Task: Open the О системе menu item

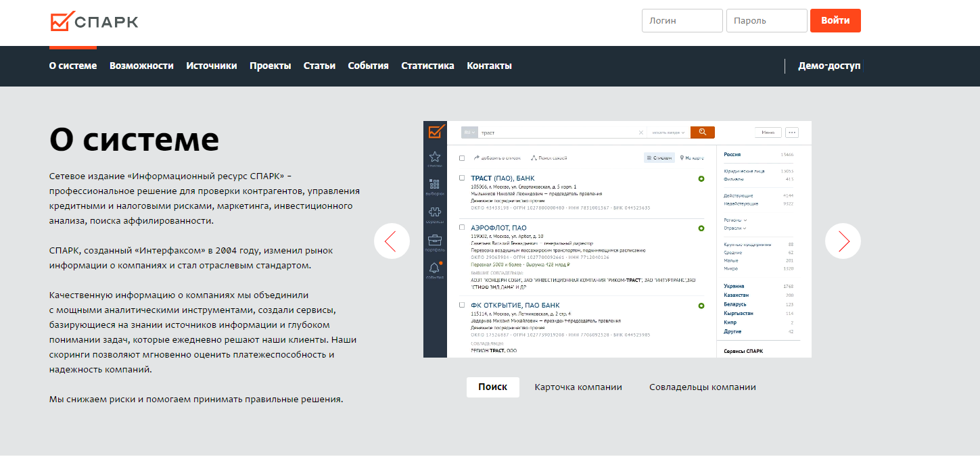Action: pos(73,66)
